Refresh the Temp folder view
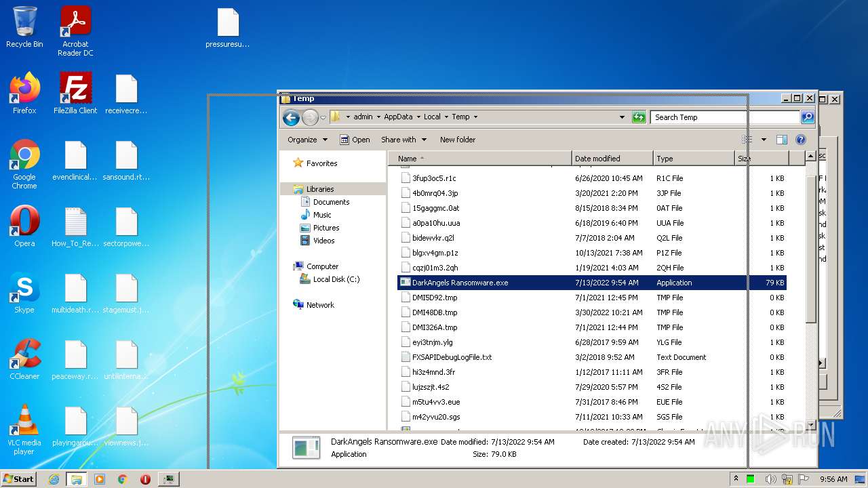Screen dimensions: 868x488 pyautogui.click(x=639, y=117)
